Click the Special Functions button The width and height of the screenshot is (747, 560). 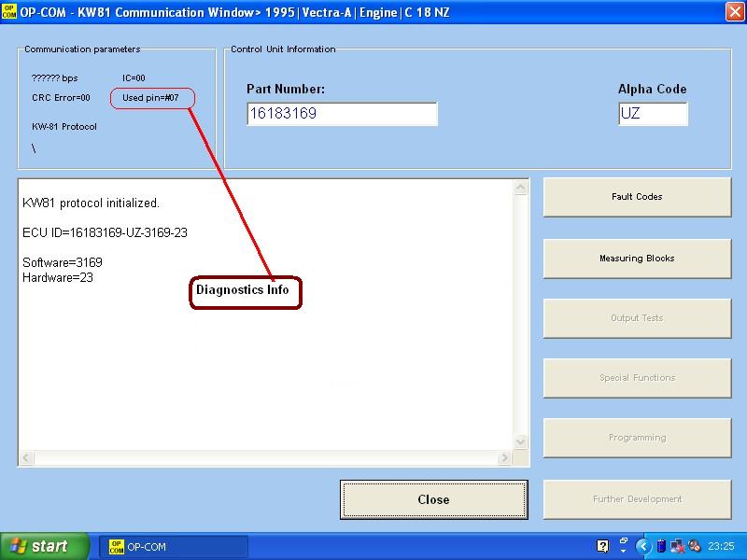tap(637, 378)
